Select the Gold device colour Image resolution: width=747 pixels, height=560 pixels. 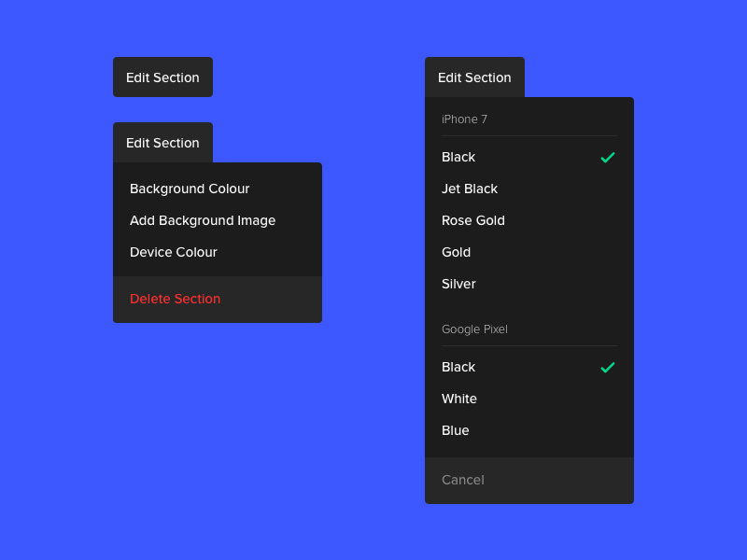[457, 252]
